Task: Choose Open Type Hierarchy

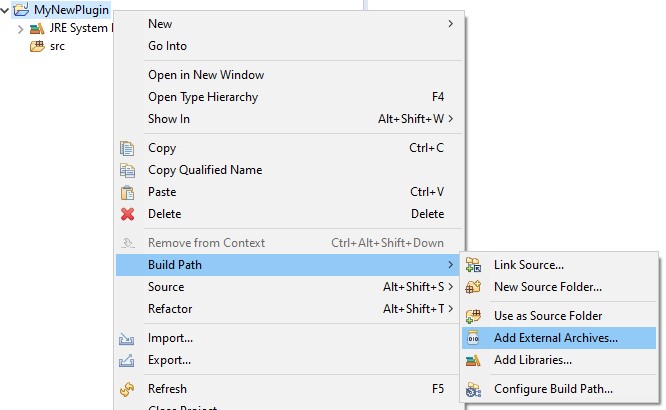Action: 203,97
